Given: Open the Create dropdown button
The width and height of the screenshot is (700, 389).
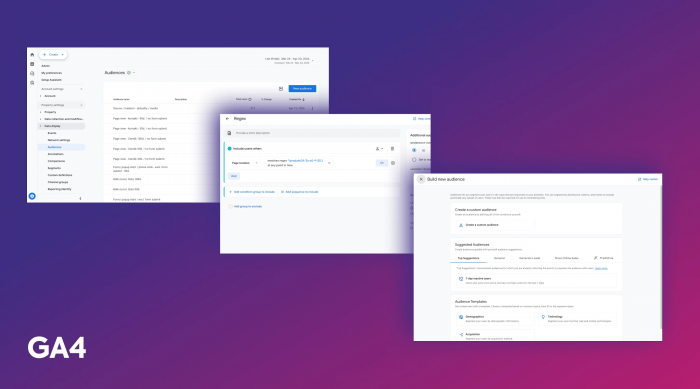Looking at the screenshot, I should (53, 54).
